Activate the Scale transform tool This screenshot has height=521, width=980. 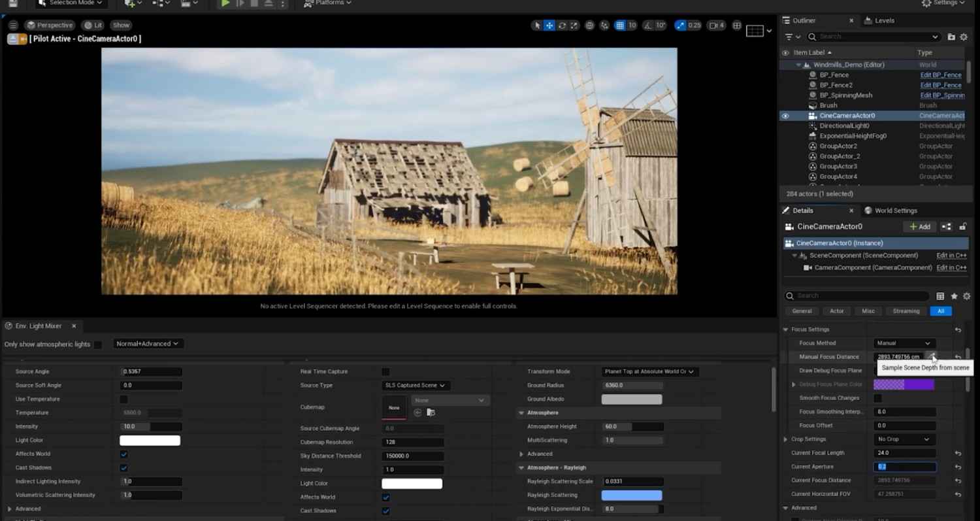(x=574, y=25)
